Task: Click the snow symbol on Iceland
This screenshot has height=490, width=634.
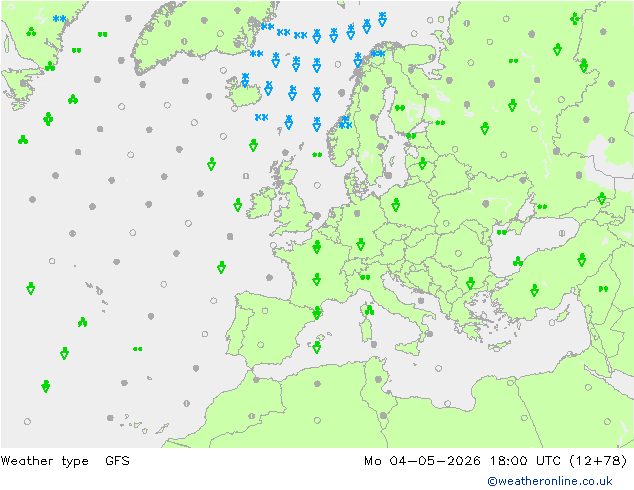Action: (245, 80)
